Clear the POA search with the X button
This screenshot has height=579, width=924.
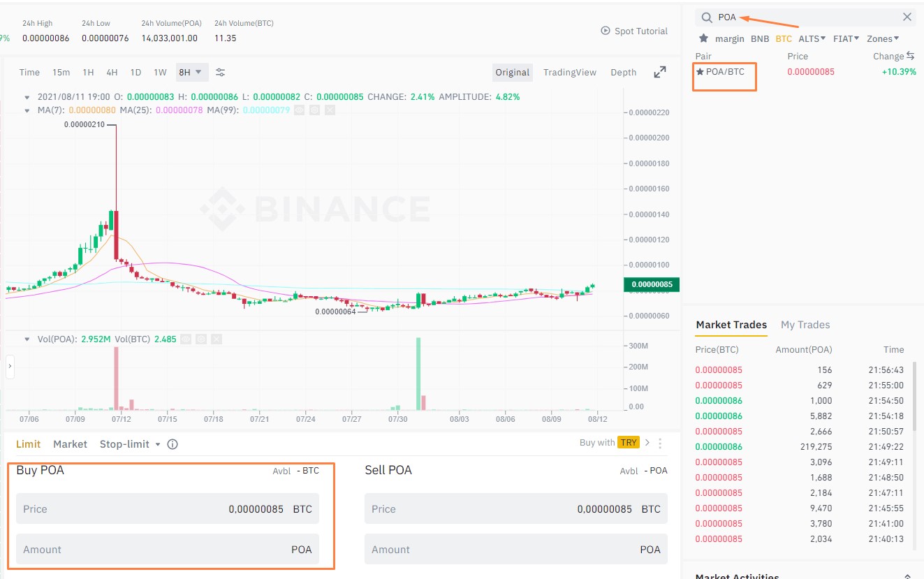tap(907, 17)
